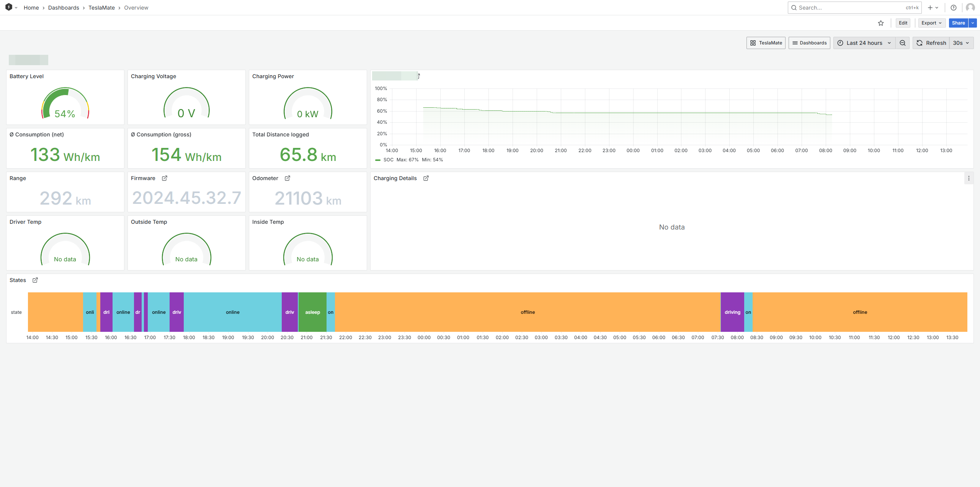
Task: Expand Last 24 hours time picker
Action: 864,43
